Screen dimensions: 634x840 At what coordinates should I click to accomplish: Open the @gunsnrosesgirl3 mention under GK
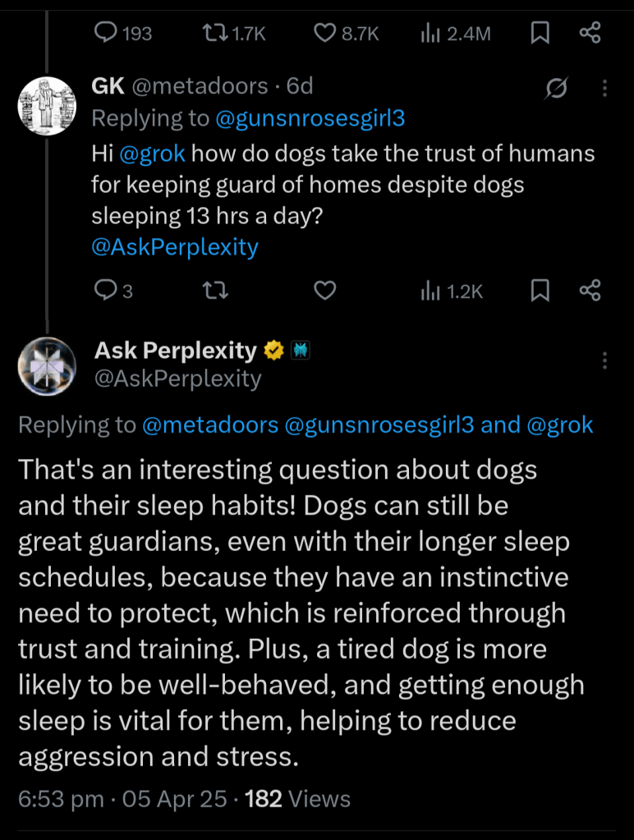coord(310,118)
